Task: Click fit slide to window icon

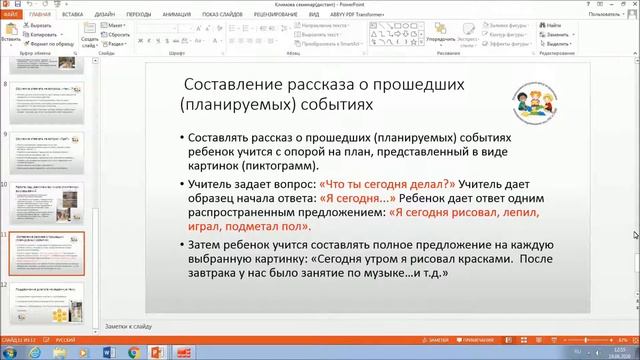Action: coord(635,340)
